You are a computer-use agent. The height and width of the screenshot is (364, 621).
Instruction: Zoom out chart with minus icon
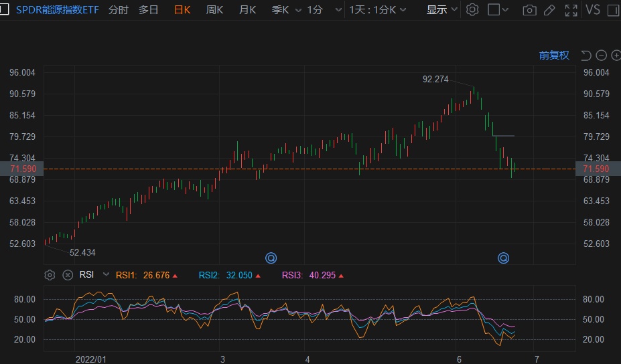point(601,56)
